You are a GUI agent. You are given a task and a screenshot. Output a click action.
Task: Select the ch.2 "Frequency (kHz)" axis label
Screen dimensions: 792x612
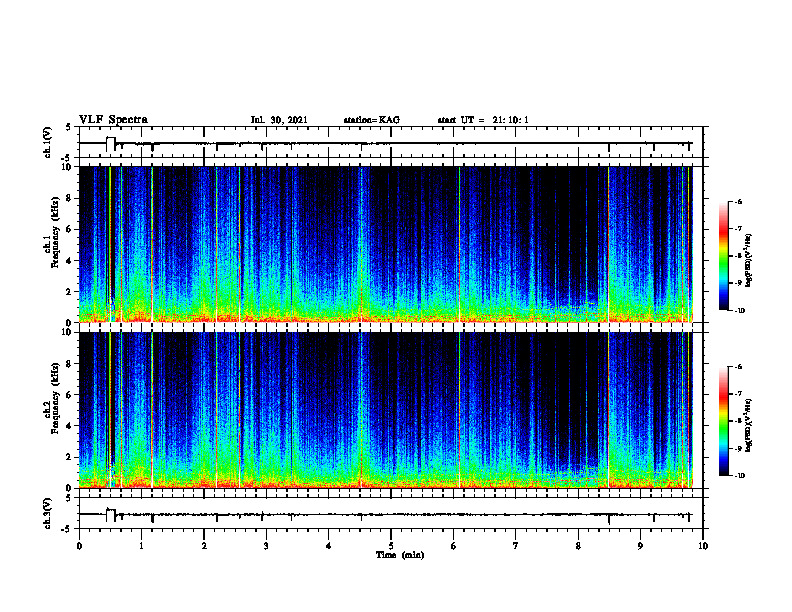[x=55, y=398]
